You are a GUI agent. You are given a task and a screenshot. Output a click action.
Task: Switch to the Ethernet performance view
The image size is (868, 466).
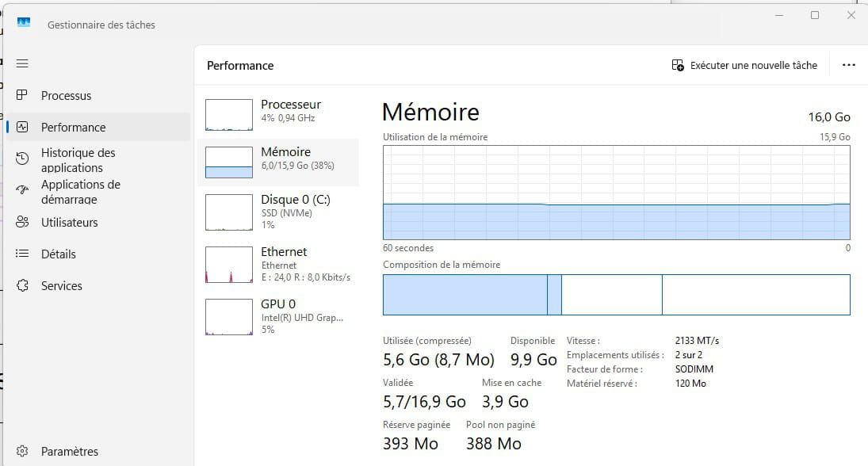(277, 264)
